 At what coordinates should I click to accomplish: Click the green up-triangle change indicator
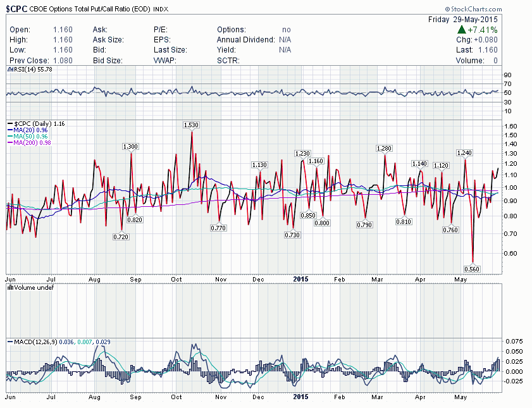point(461,30)
